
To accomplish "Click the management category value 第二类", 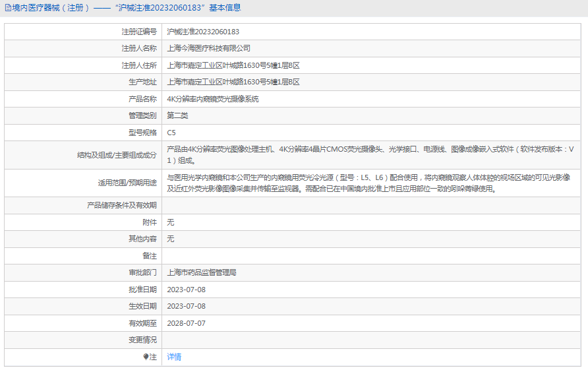I will click(177, 115).
